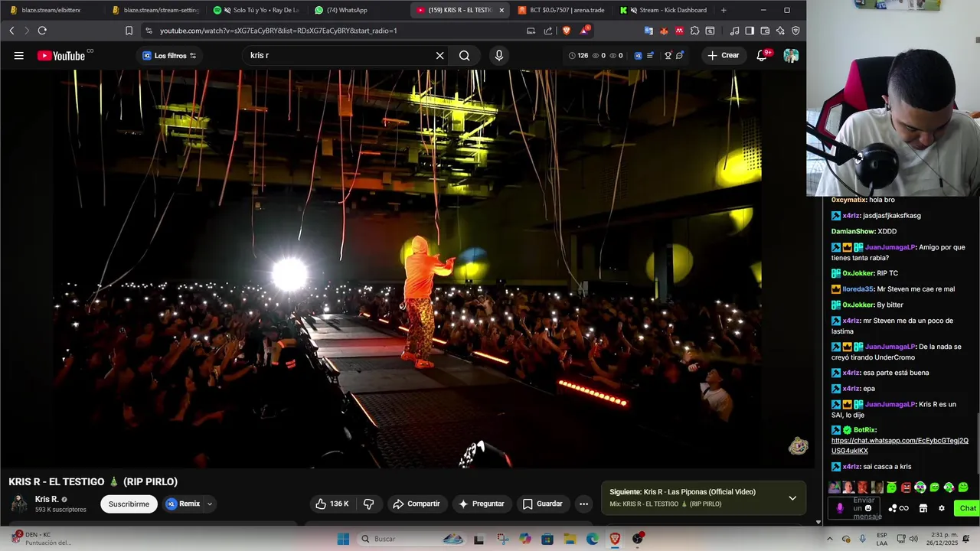Open the emoji picker smiley in chat

[868, 508]
